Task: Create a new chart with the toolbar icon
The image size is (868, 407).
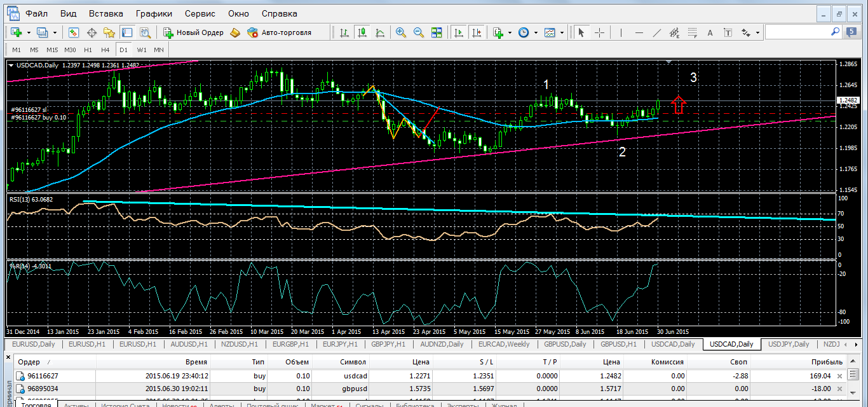Action: tap(16, 32)
